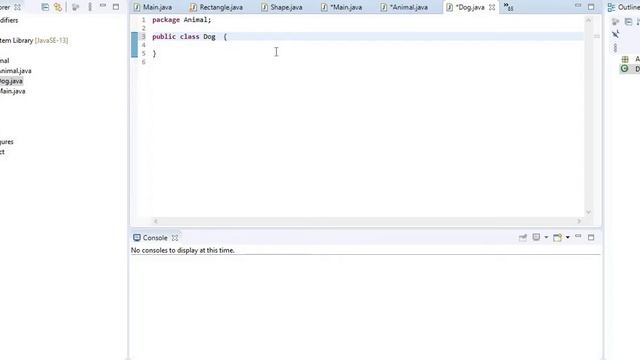The image size is (640, 360).
Task: Switch to the first Main.java tab
Action: pos(153,7)
